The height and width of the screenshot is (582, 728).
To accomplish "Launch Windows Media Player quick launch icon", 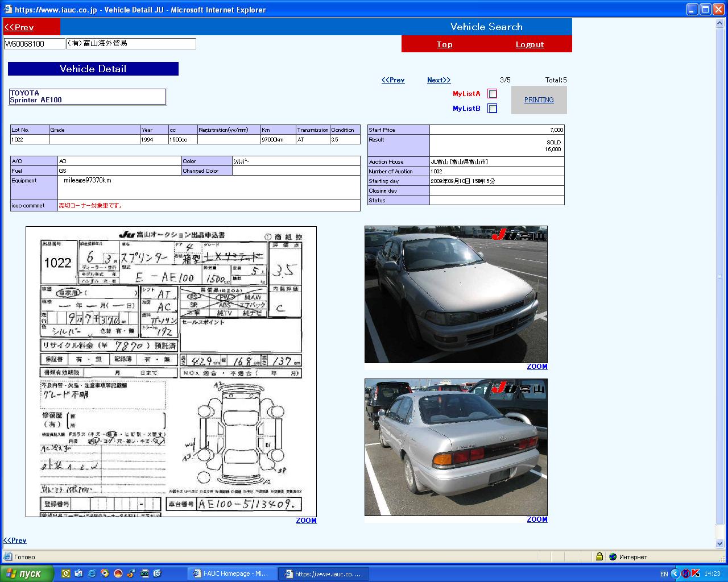I will [x=105, y=573].
